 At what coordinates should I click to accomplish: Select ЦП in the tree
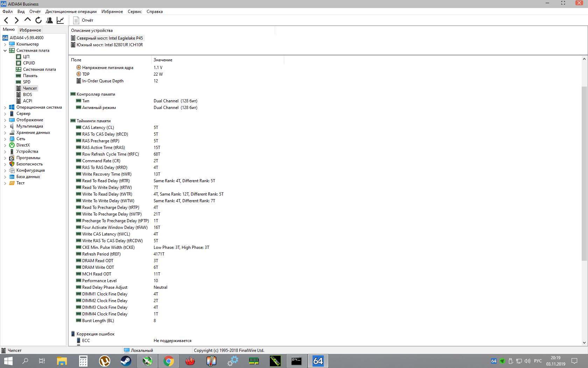[x=26, y=57]
